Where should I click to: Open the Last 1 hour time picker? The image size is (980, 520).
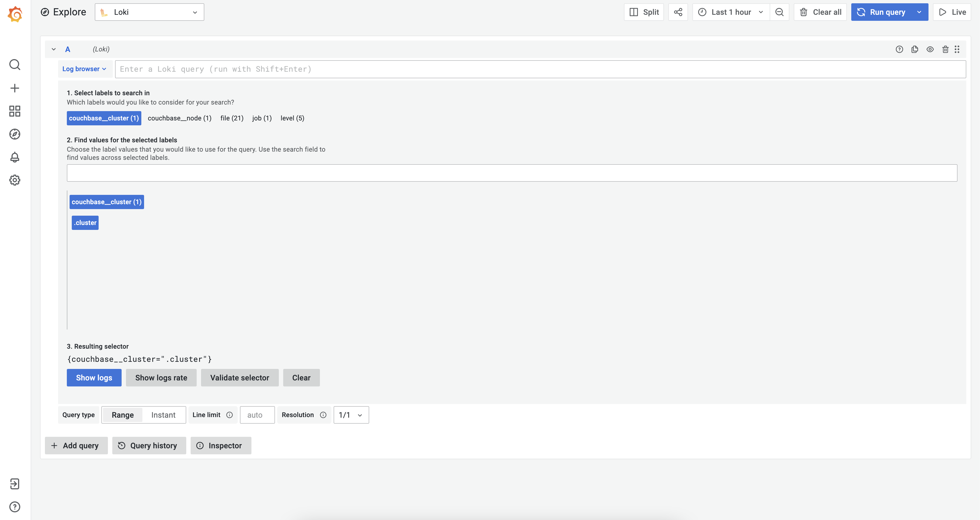click(731, 12)
